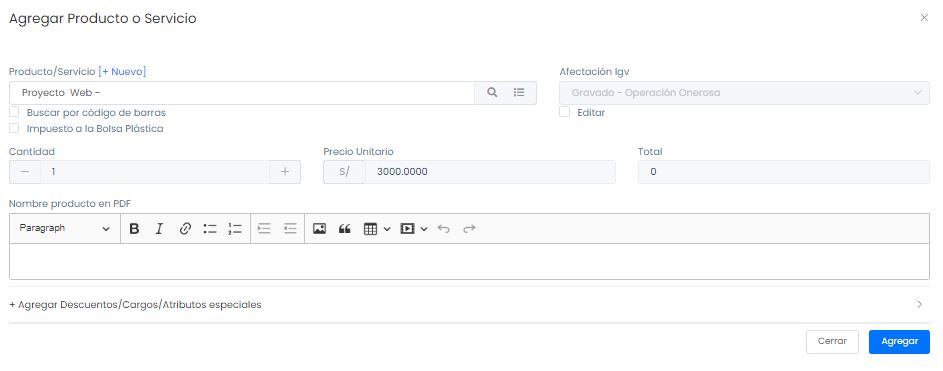This screenshot has height=371, width=943.
Task: Open the product list icon
Action: click(x=519, y=93)
